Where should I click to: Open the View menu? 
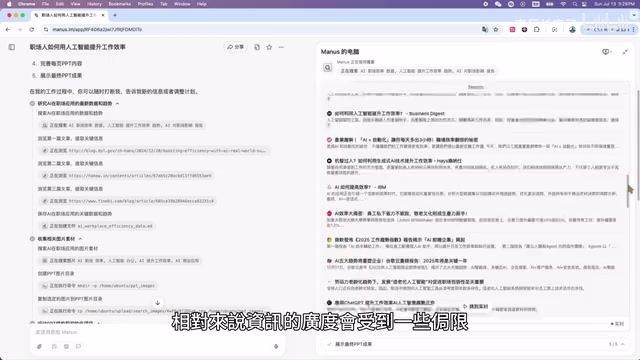coord(76,4)
